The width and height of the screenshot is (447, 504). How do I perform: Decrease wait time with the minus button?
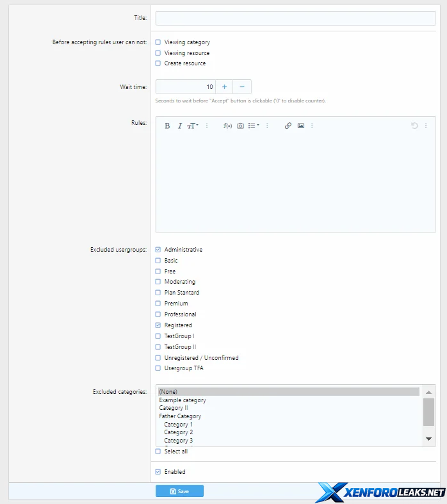242,87
